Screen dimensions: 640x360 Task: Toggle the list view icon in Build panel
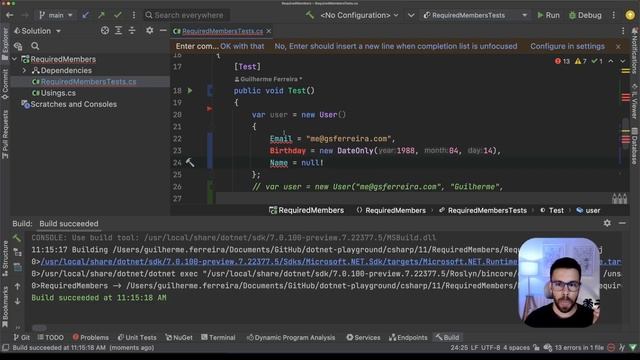(18, 268)
